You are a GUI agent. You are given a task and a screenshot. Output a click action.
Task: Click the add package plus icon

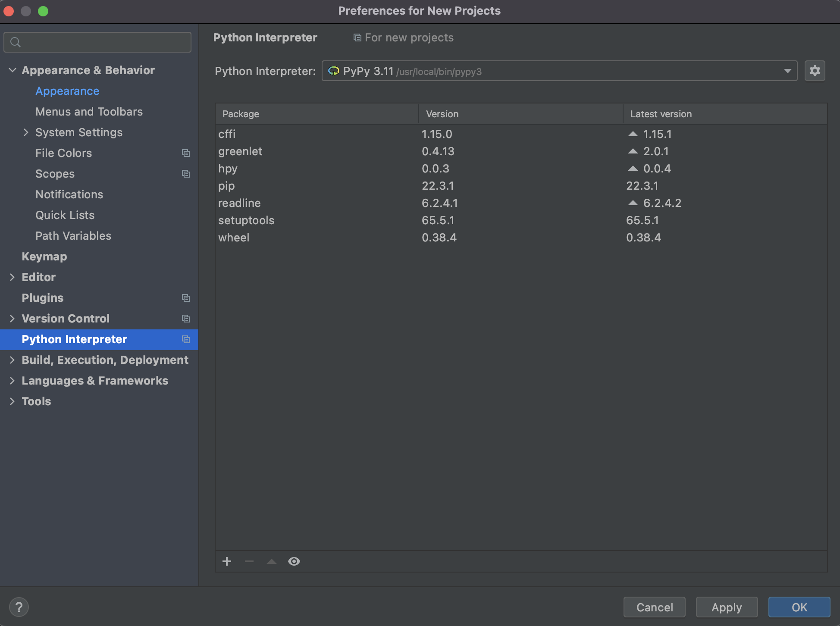tap(227, 561)
